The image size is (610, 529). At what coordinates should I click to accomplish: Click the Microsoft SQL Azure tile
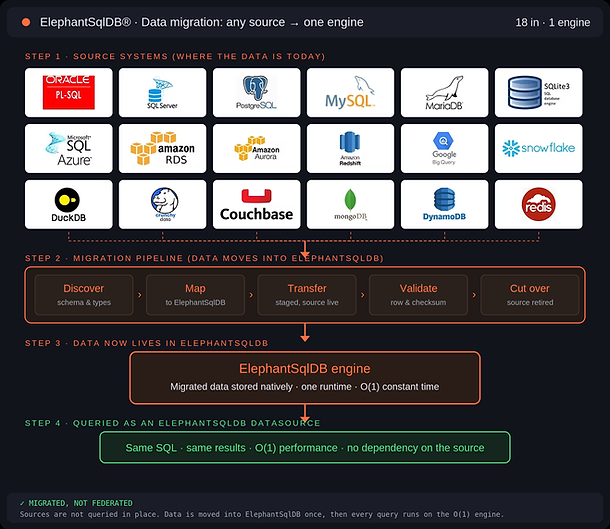click(68, 149)
